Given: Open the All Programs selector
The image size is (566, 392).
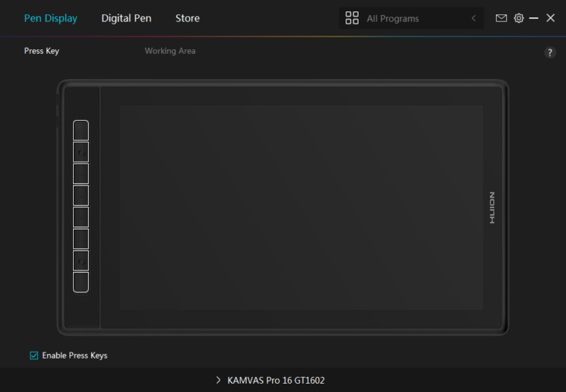Looking at the screenshot, I should [x=411, y=18].
